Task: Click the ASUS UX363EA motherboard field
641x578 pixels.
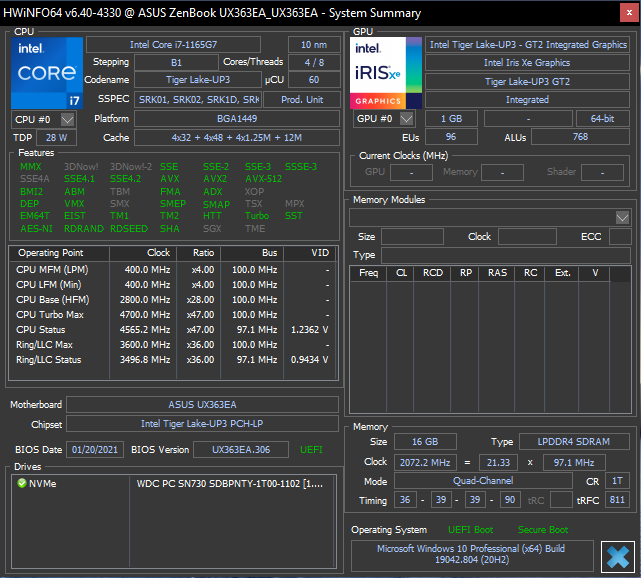Action: [x=202, y=405]
